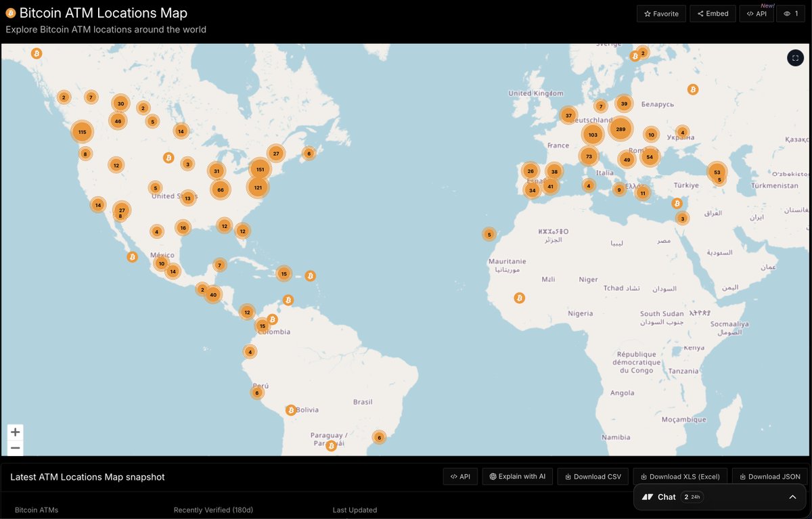Expand the Chat panel chevron

point(792,497)
